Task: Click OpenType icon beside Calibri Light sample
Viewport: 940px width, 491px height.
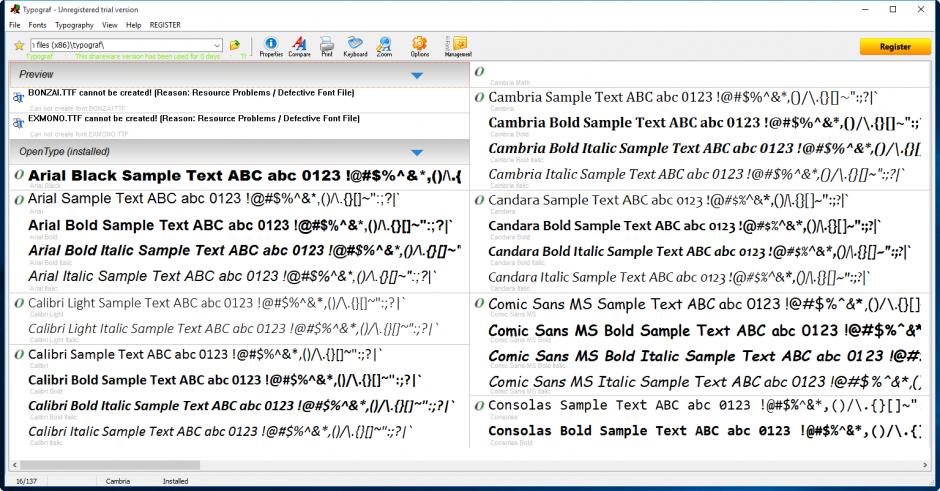Action: [x=19, y=303]
